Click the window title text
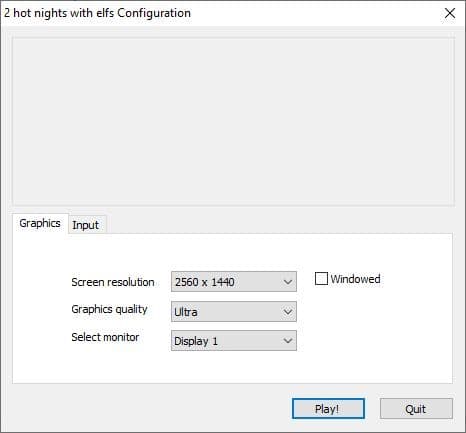 point(97,13)
